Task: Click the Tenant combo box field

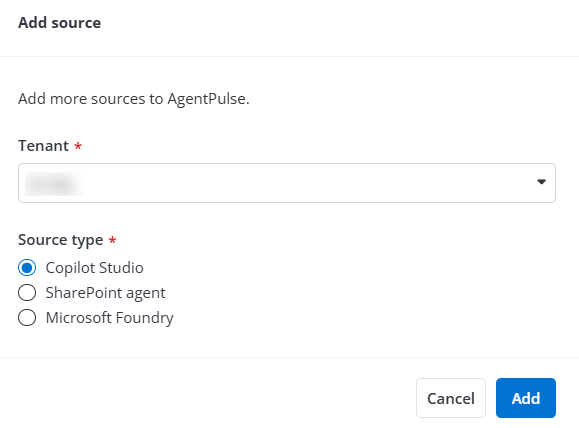Action: [287, 183]
